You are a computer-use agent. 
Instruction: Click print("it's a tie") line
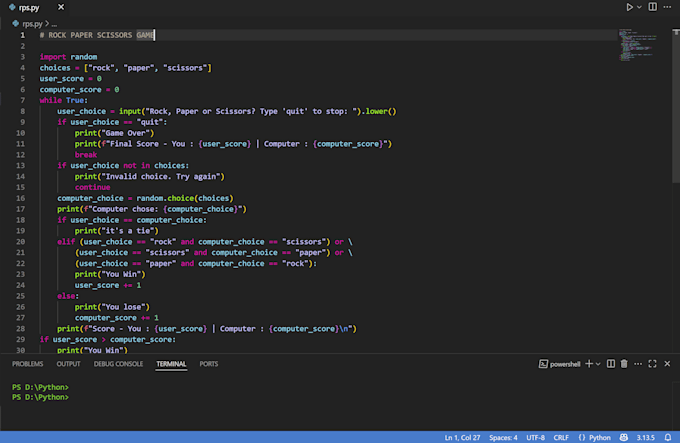[116, 231]
